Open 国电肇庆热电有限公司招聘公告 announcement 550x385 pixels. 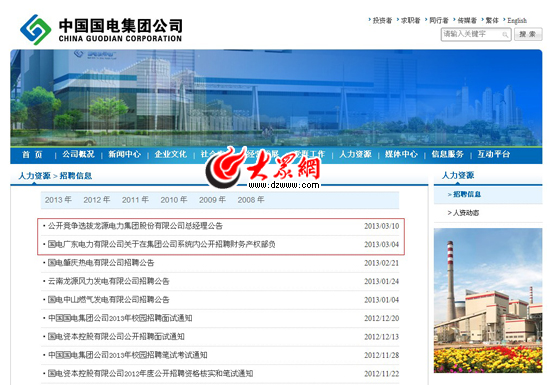[x=101, y=263]
